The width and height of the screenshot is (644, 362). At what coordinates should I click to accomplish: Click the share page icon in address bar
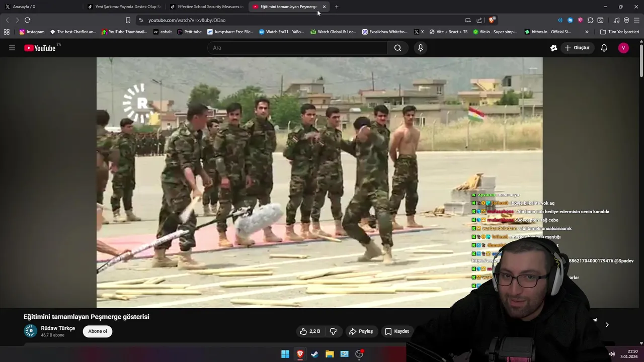click(479, 20)
